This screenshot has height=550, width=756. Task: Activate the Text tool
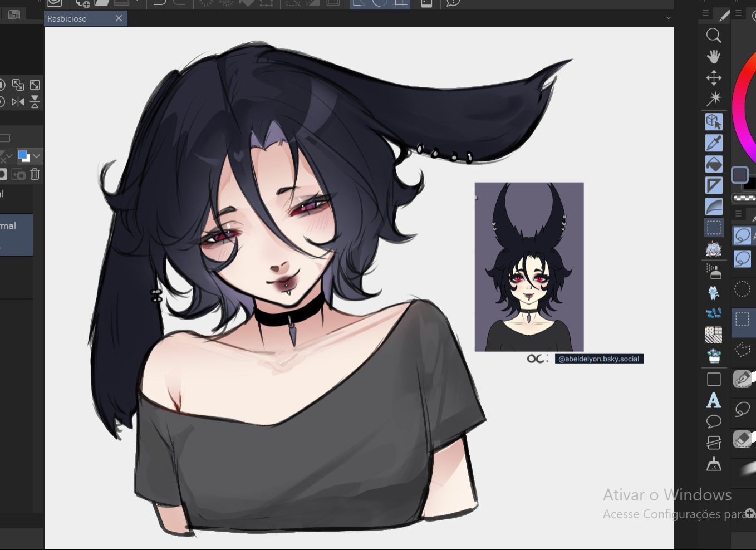coord(714,401)
